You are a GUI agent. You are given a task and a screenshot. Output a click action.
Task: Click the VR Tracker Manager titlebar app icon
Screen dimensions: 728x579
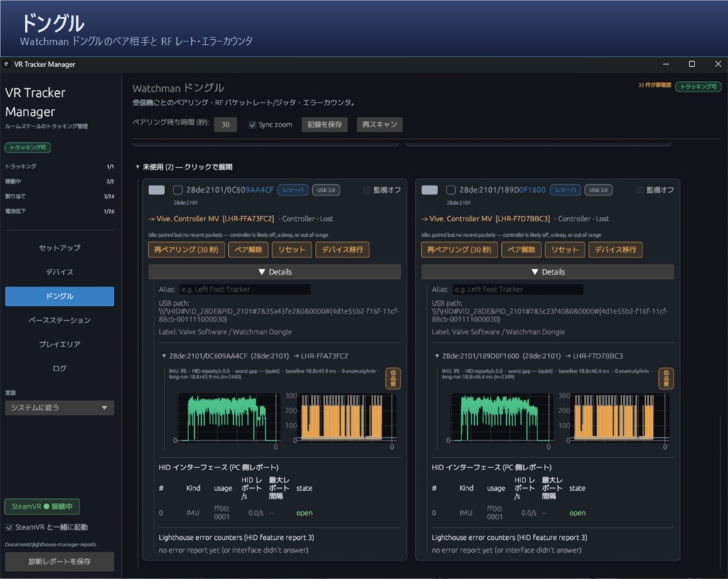(x=6, y=64)
